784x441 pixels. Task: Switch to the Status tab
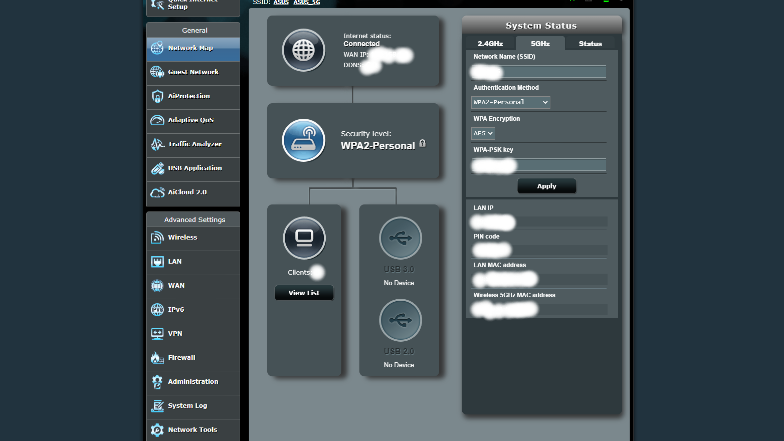pyautogui.click(x=590, y=44)
